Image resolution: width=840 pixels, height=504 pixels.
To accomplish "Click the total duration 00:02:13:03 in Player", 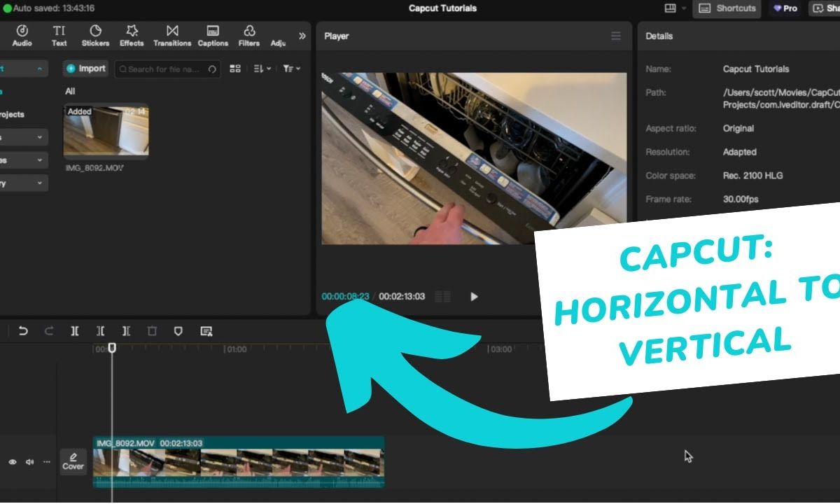I will tap(402, 296).
